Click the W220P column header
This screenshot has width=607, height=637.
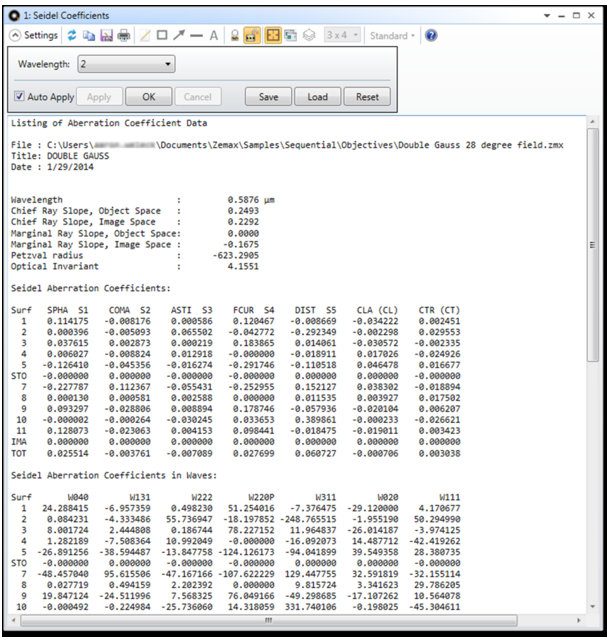click(261, 497)
